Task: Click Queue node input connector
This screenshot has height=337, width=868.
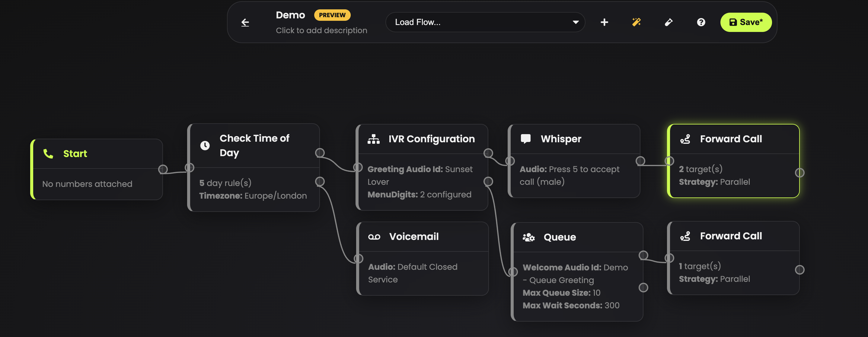Action: pyautogui.click(x=513, y=272)
